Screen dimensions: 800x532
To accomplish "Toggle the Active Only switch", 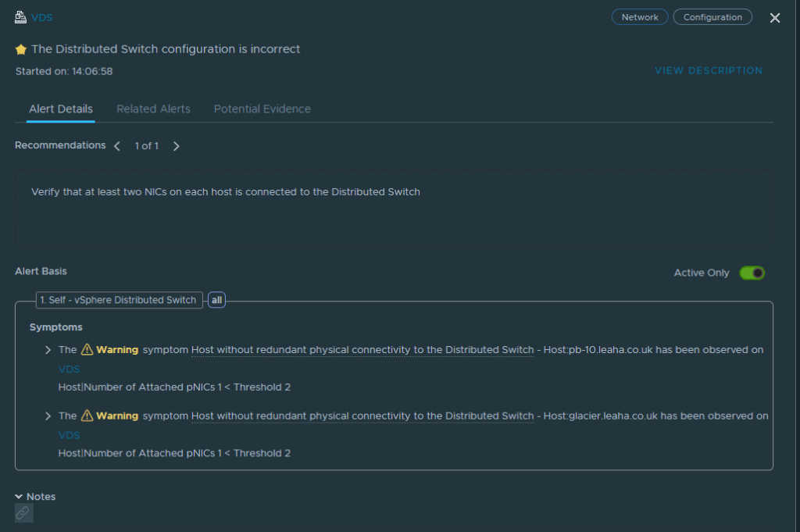I will click(x=752, y=273).
